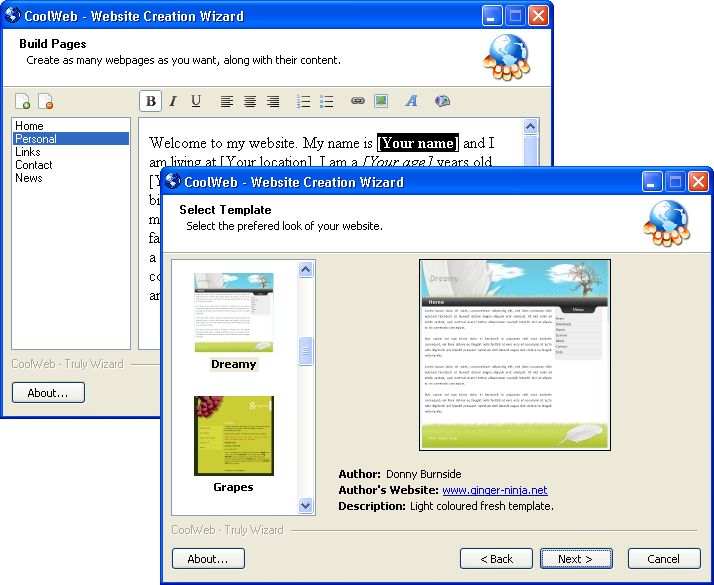The width and height of the screenshot is (714, 585).
Task: Click the Next button
Action: pos(576,559)
